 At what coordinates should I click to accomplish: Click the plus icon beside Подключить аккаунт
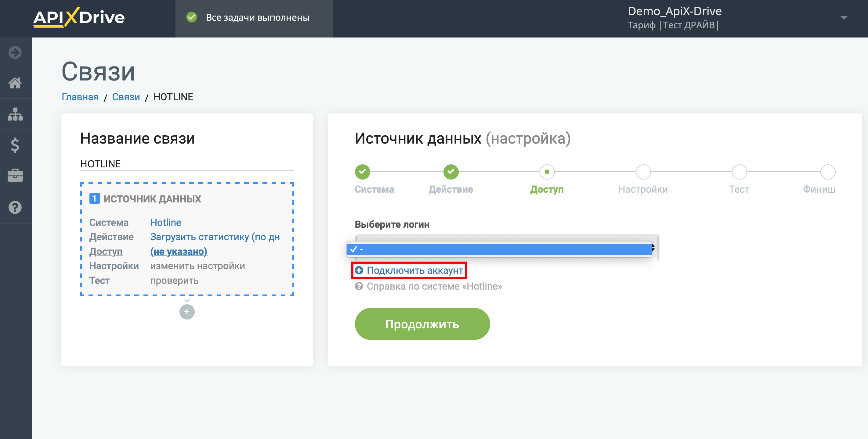coord(359,270)
